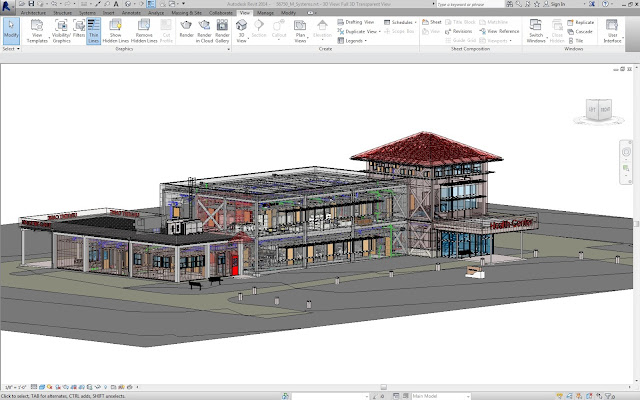The image size is (640, 400).
Task: Toggle Thin Lines in the Graphics panel
Action: tap(93, 31)
